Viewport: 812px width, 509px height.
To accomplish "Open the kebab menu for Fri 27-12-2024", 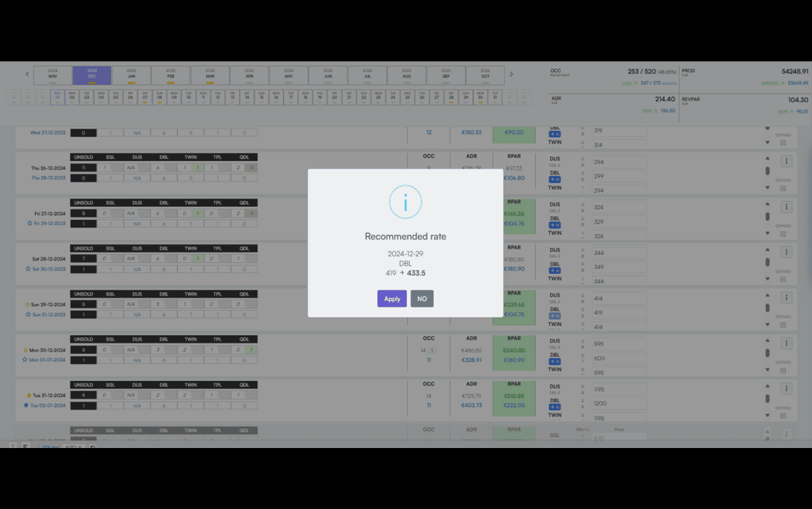I will [786, 207].
